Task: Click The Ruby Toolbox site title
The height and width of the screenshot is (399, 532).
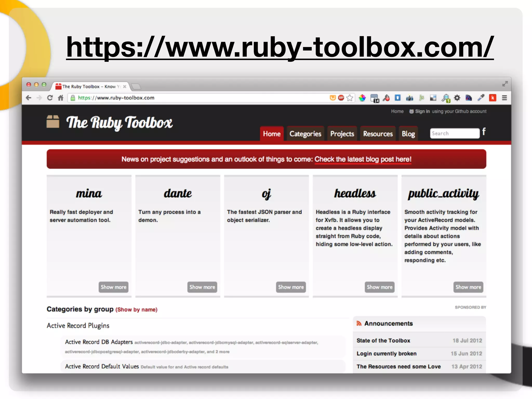Action: point(119,123)
